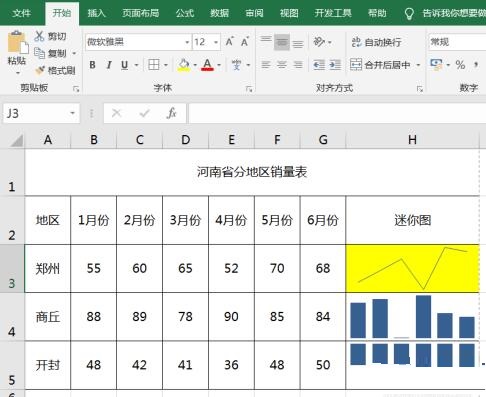
Task: Expand the Name Box dropdown arrow
Action: (x=72, y=113)
